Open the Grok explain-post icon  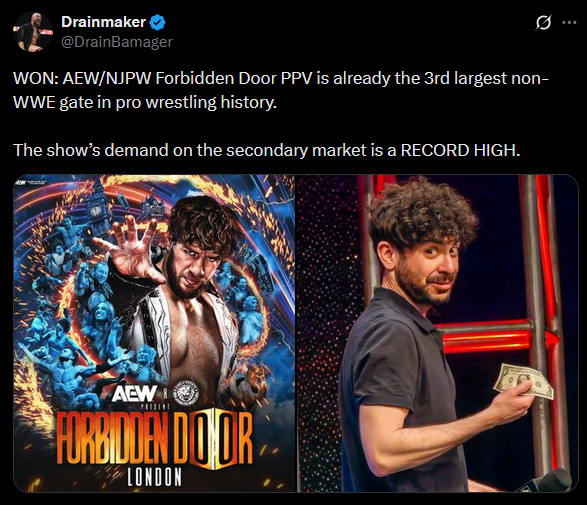coord(543,22)
